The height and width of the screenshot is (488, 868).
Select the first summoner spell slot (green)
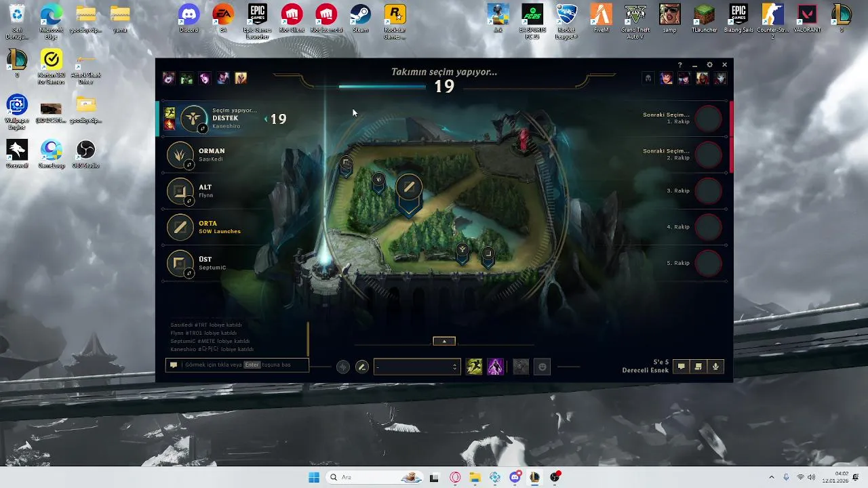point(474,367)
